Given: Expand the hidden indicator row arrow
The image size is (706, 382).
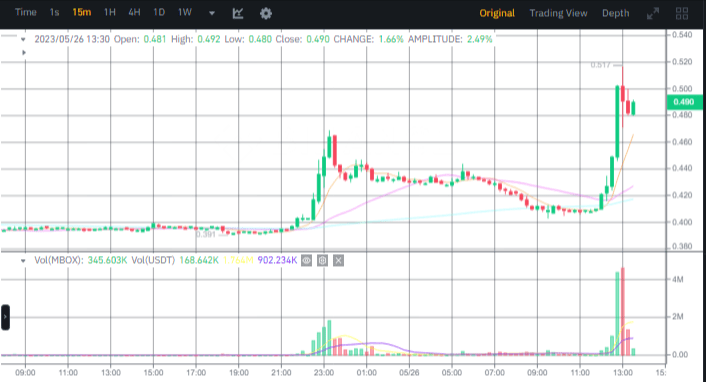Looking at the screenshot, I should [23, 53].
